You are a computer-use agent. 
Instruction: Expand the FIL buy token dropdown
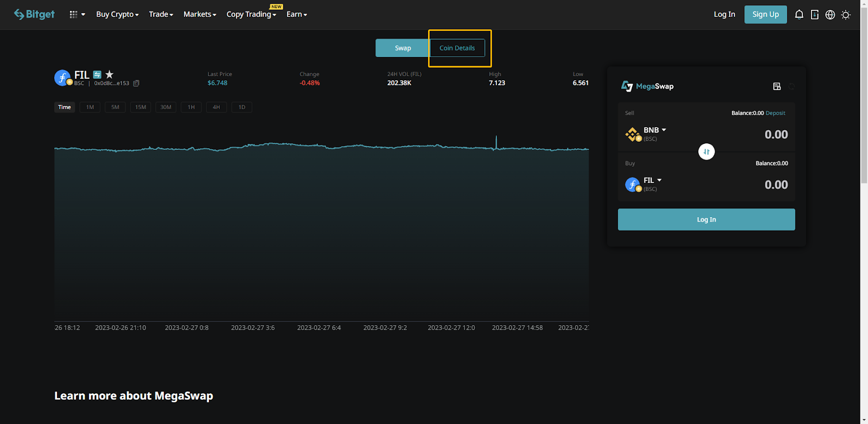click(x=652, y=180)
